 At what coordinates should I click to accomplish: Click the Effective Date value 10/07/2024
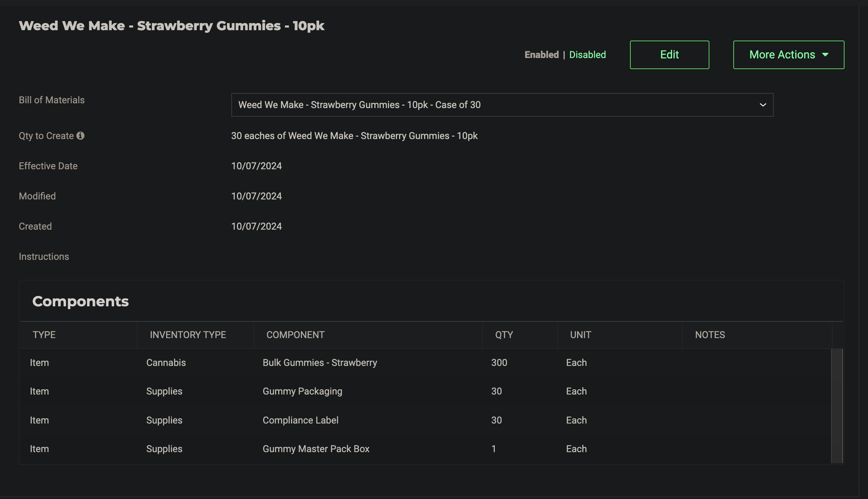[256, 166]
